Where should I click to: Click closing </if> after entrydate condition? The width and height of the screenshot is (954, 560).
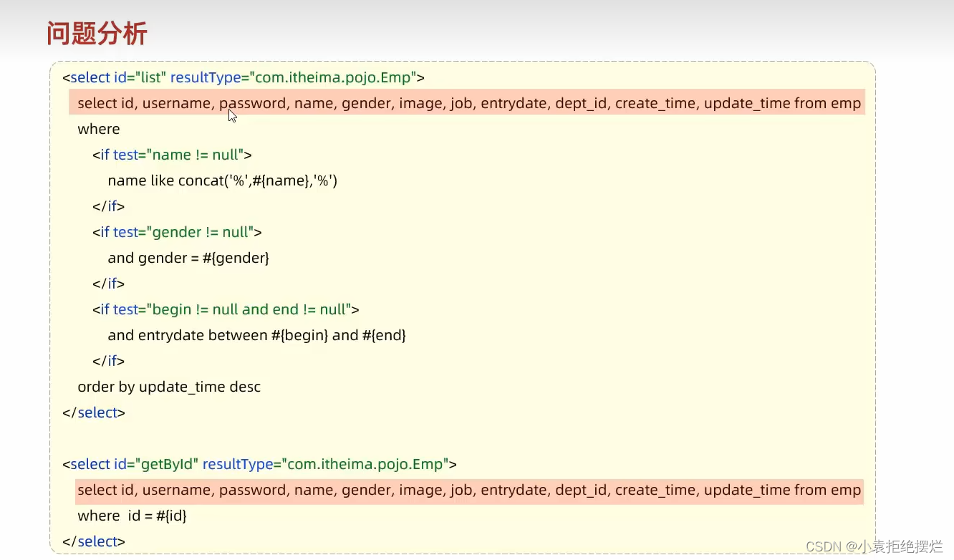108,361
